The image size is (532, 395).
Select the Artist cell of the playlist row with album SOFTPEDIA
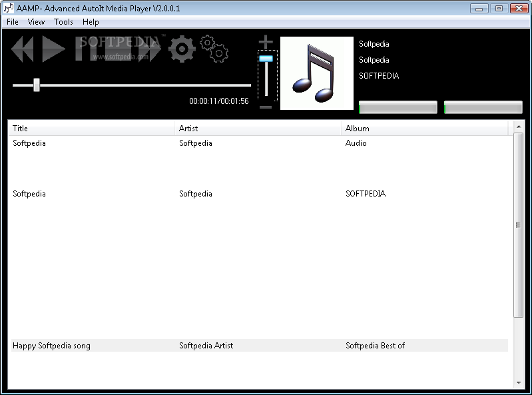tap(196, 194)
